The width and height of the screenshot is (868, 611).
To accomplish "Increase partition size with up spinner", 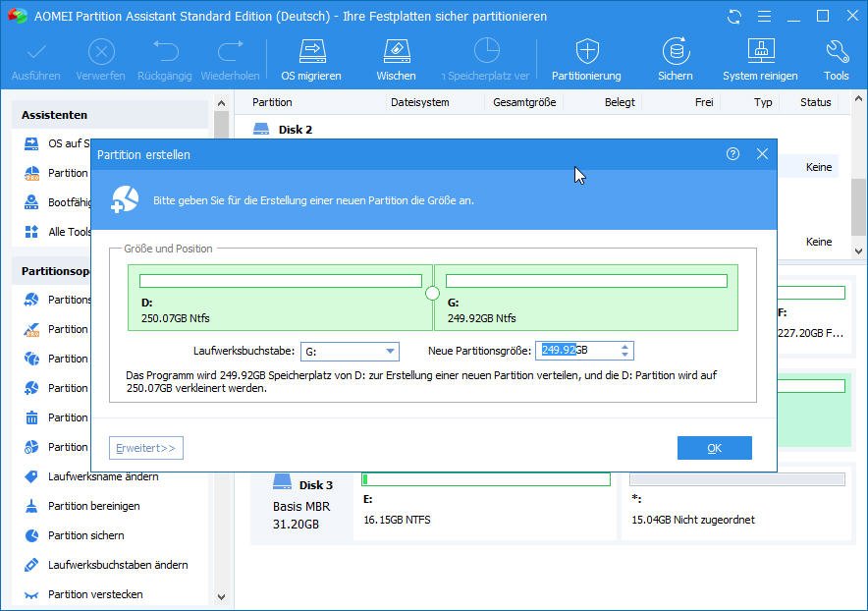I will click(625, 346).
